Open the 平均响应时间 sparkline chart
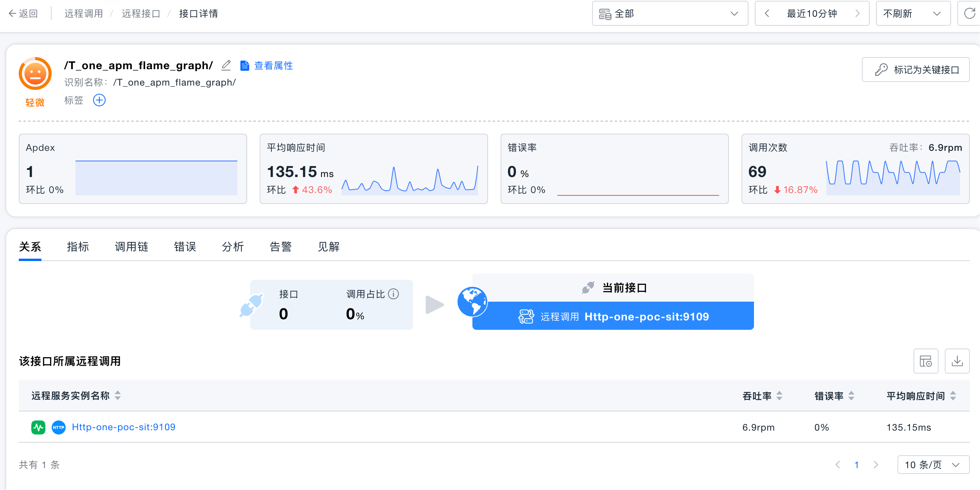 [x=410, y=180]
